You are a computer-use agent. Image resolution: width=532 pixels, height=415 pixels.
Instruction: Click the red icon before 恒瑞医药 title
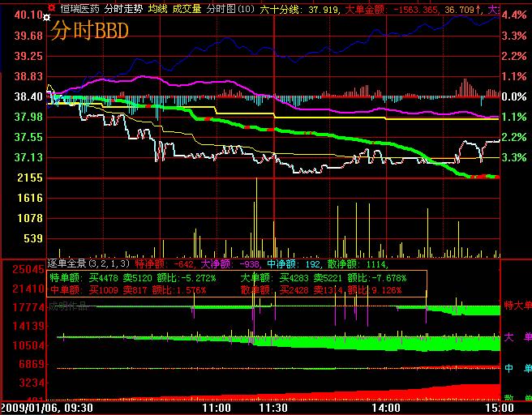tap(52, 7)
